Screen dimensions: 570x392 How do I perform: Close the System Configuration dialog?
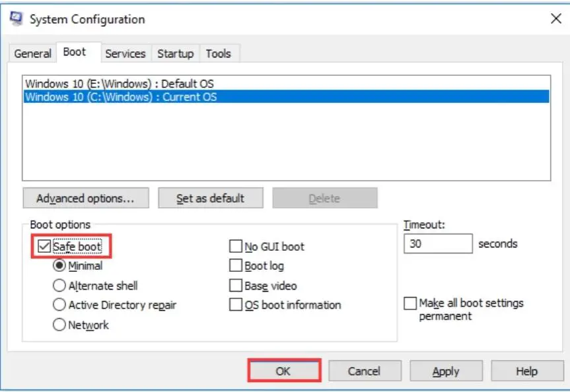[556, 18]
